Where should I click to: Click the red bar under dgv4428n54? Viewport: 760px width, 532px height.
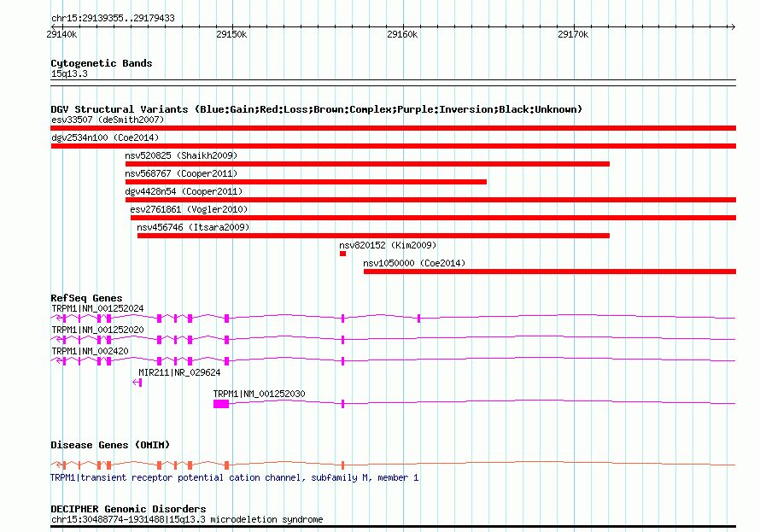431,200
